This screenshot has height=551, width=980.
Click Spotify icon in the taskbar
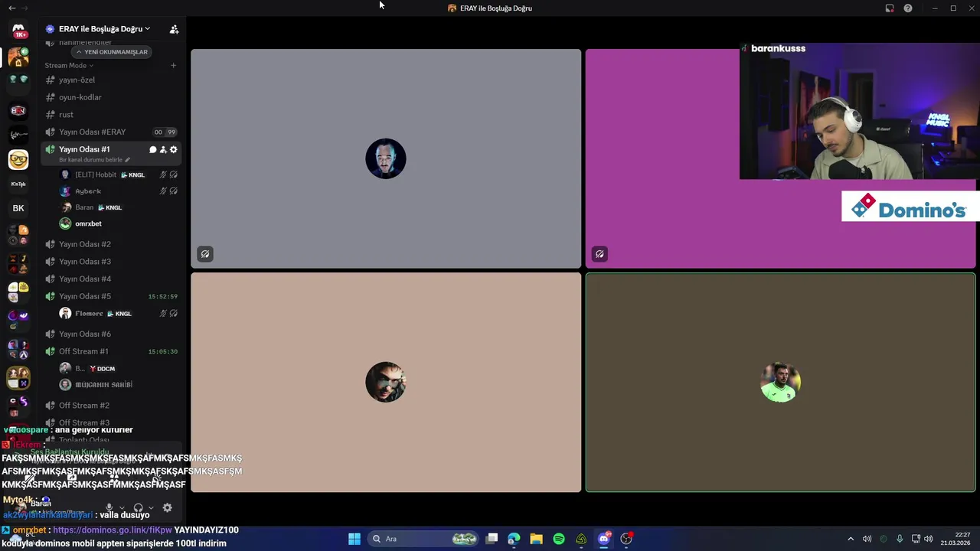pos(559,539)
